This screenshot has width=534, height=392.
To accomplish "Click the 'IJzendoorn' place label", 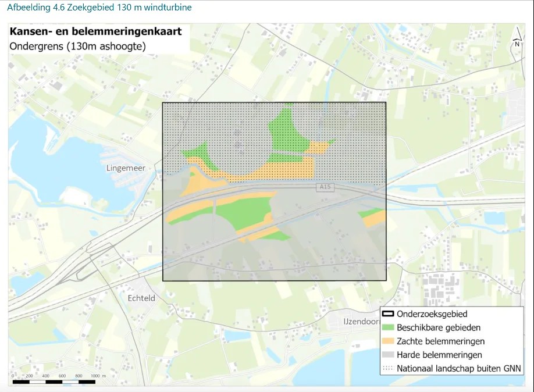I will 361,322.
